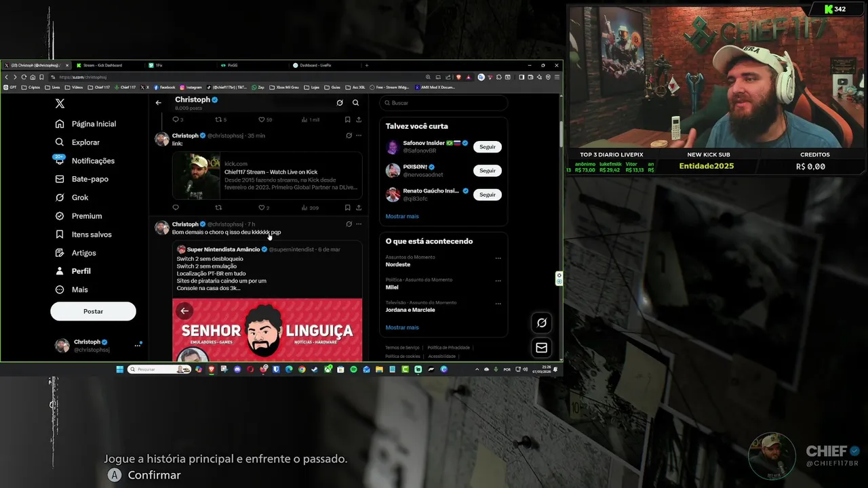Click search icon in profile header
This screenshot has width=868, height=488.
[x=355, y=103]
